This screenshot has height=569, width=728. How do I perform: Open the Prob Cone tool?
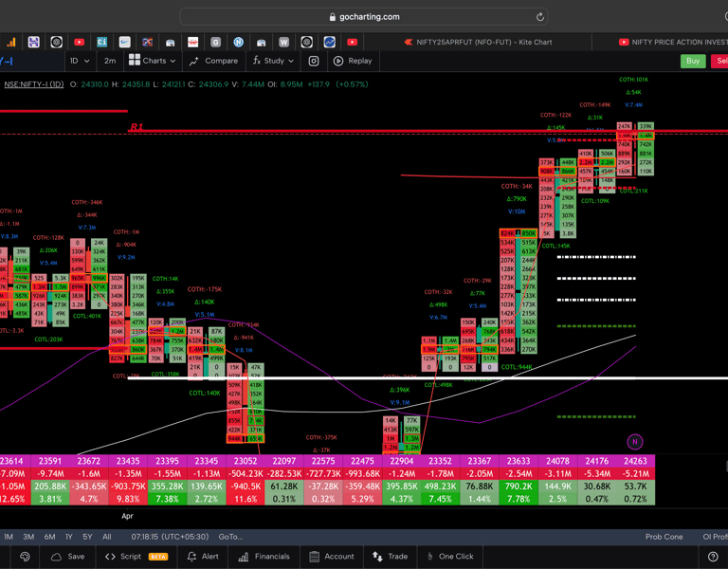point(664,537)
